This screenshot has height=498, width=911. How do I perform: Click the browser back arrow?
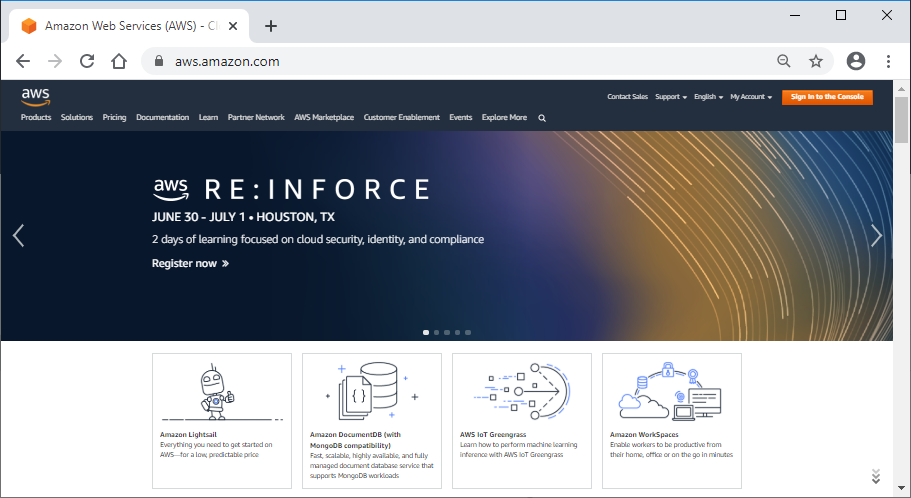point(23,61)
